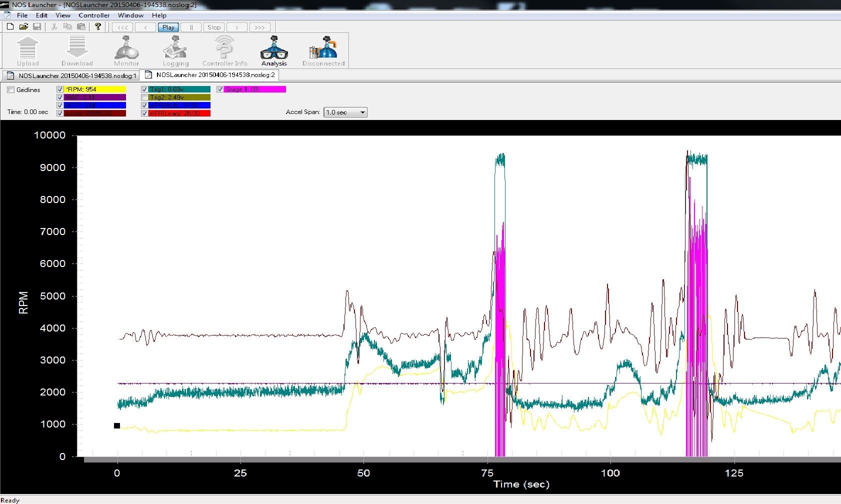This screenshot has width=841, height=504.
Task: Click the Logging toolbar icon
Action: click(175, 48)
